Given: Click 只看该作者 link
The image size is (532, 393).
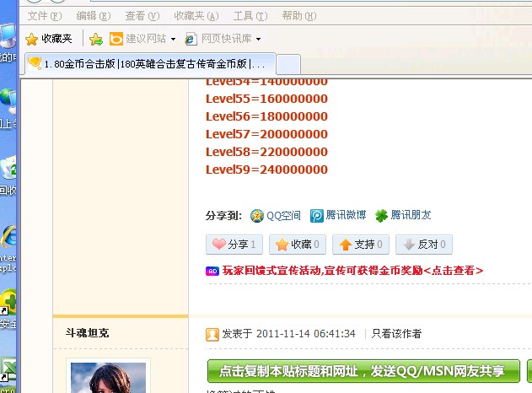Looking at the screenshot, I should point(396,334).
